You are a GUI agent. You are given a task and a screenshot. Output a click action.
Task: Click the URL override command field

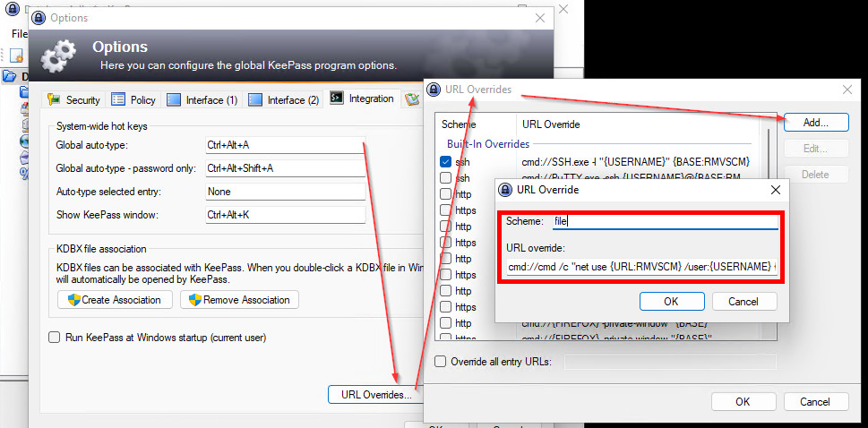(641, 267)
